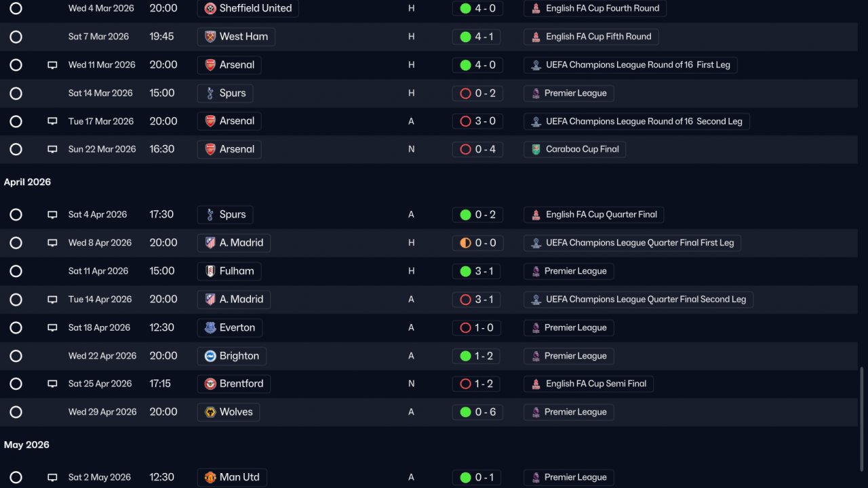Select radio circle for Wolves 29 Apr match
868x488 pixels.
(x=16, y=412)
